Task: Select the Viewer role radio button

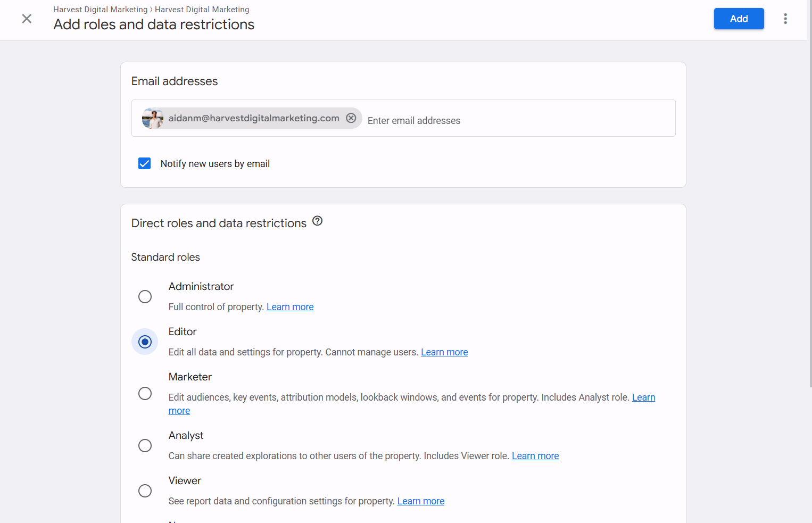Action: coord(145,491)
